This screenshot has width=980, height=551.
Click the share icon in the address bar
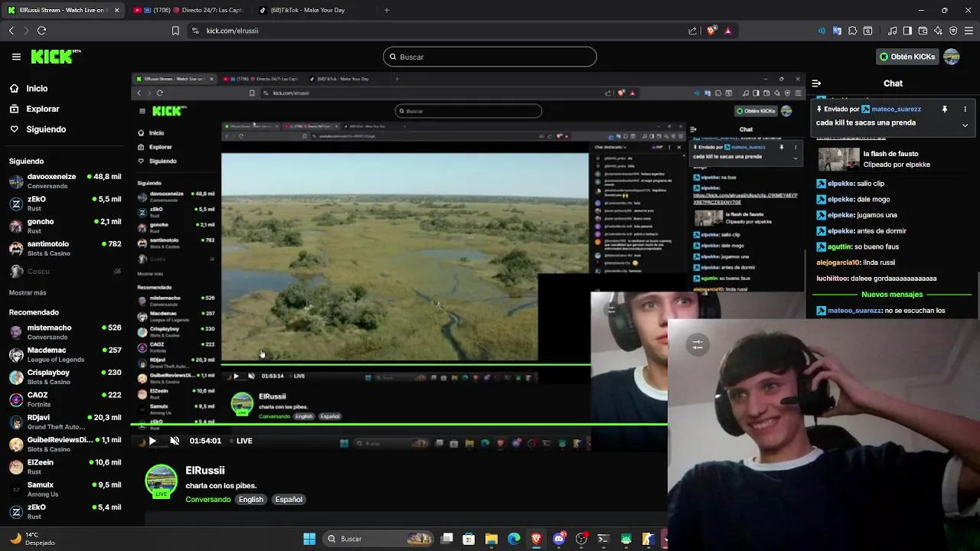point(693,31)
